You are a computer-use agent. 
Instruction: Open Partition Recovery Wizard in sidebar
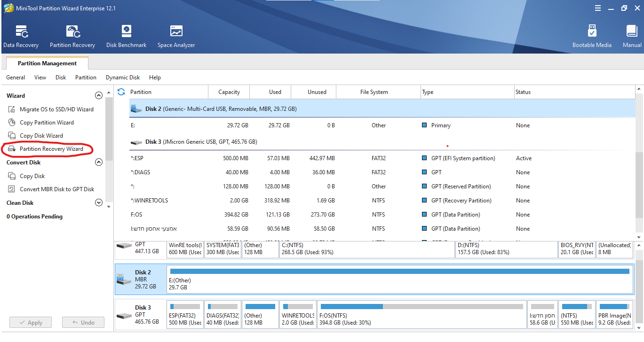pos(46,148)
